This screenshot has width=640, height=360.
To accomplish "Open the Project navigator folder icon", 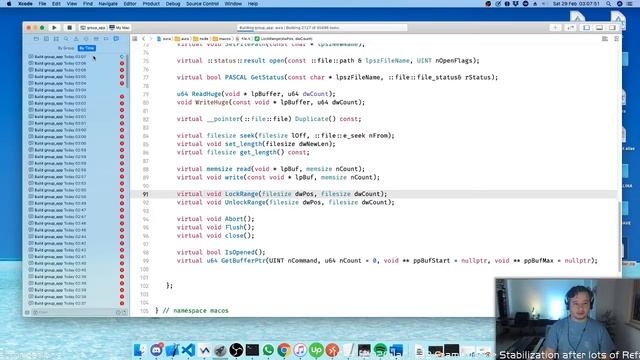I will (x=36, y=39).
